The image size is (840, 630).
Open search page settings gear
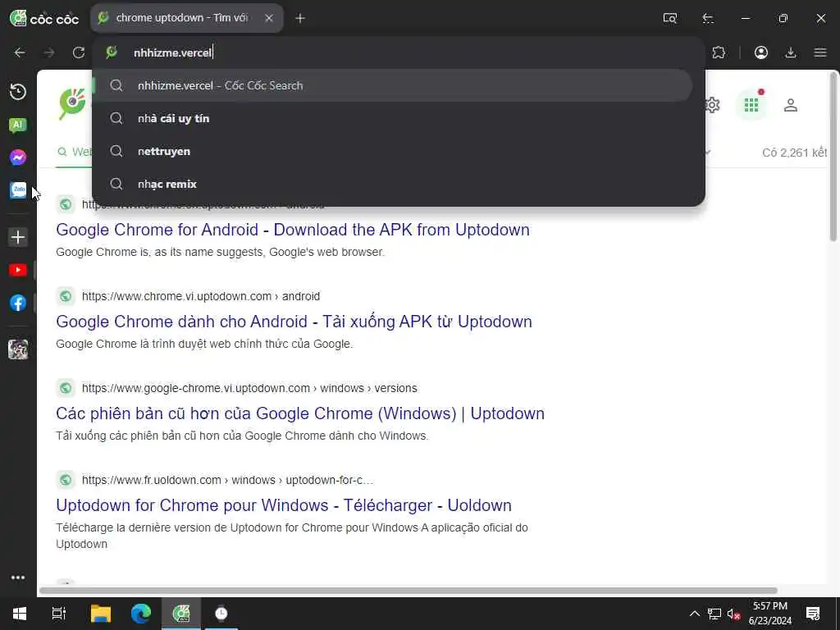[713, 105]
